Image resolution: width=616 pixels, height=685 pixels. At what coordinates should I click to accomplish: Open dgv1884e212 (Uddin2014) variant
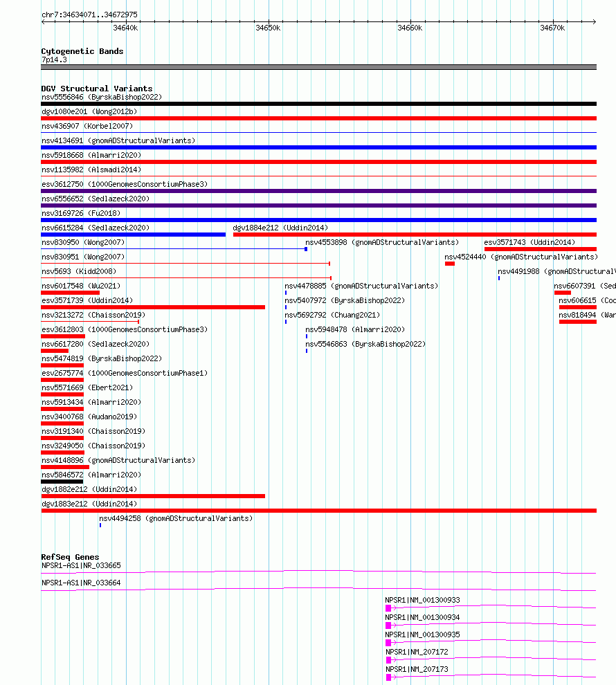point(280,228)
